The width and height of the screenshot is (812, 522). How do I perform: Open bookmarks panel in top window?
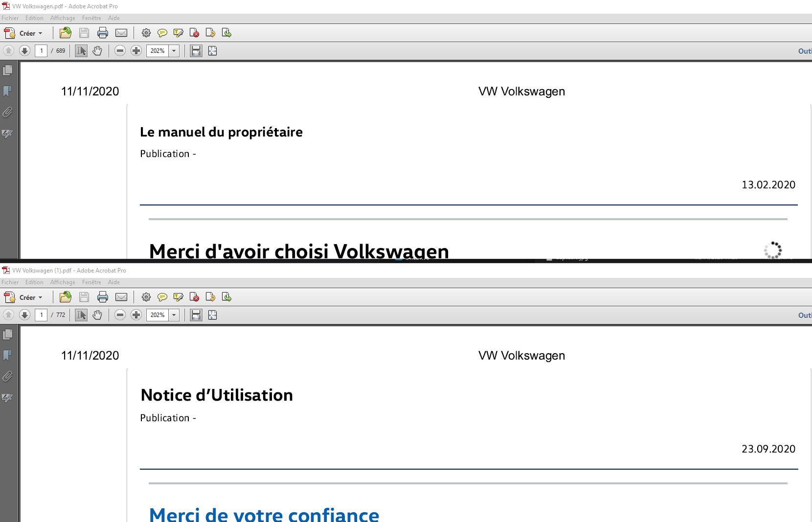(x=7, y=91)
